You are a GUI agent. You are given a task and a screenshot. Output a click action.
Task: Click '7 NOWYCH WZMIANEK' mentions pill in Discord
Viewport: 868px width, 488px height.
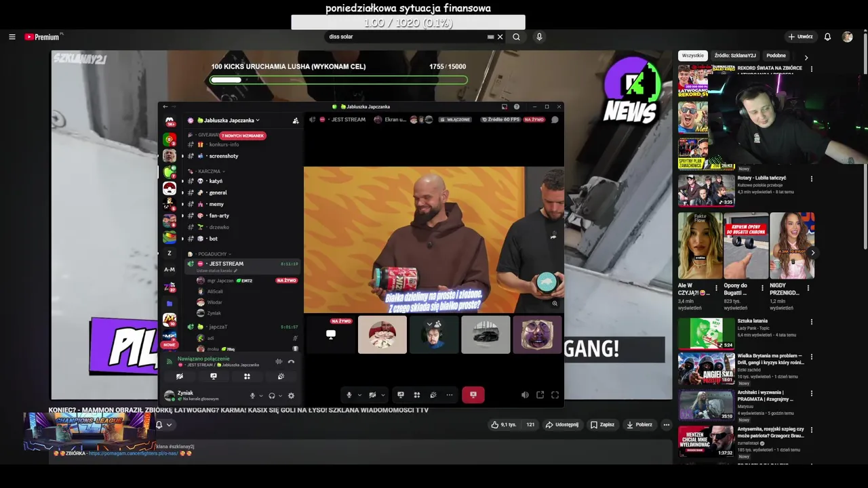click(x=242, y=136)
